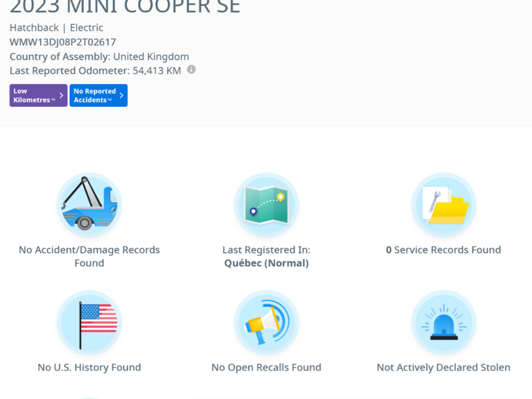Click the "No Open Recalls Found" label

click(266, 367)
